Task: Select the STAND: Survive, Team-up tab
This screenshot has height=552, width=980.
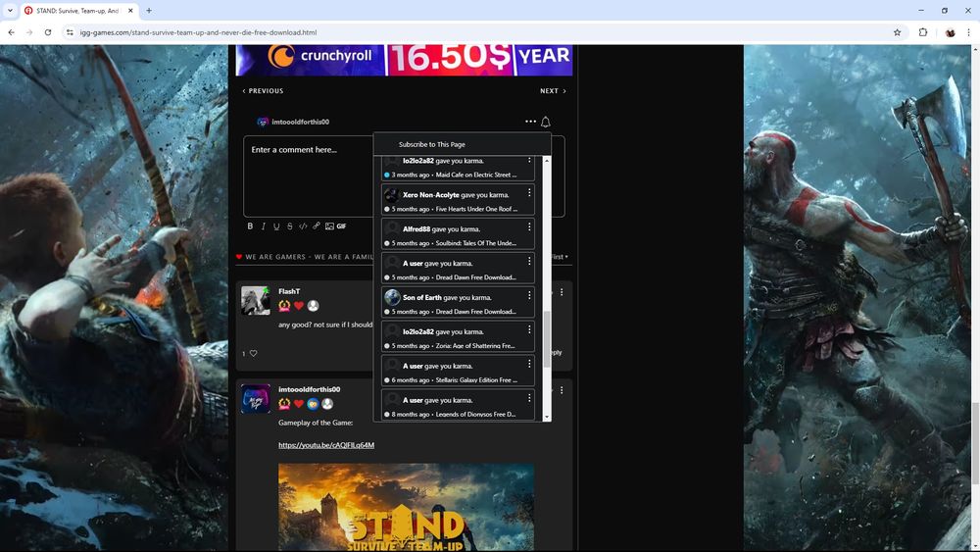Action: pos(78,11)
